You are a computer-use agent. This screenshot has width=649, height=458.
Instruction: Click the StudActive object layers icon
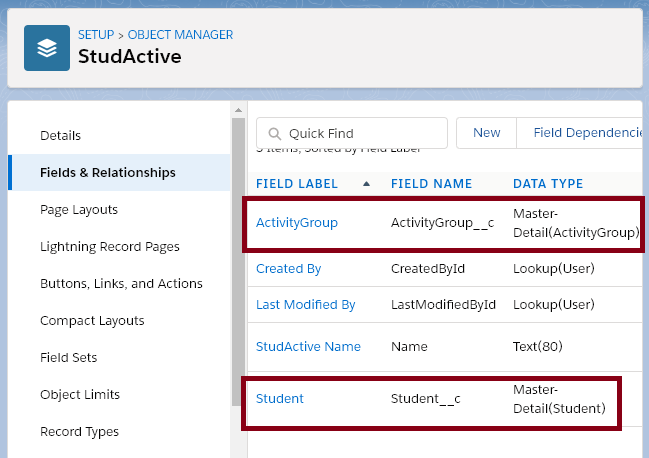[47, 48]
